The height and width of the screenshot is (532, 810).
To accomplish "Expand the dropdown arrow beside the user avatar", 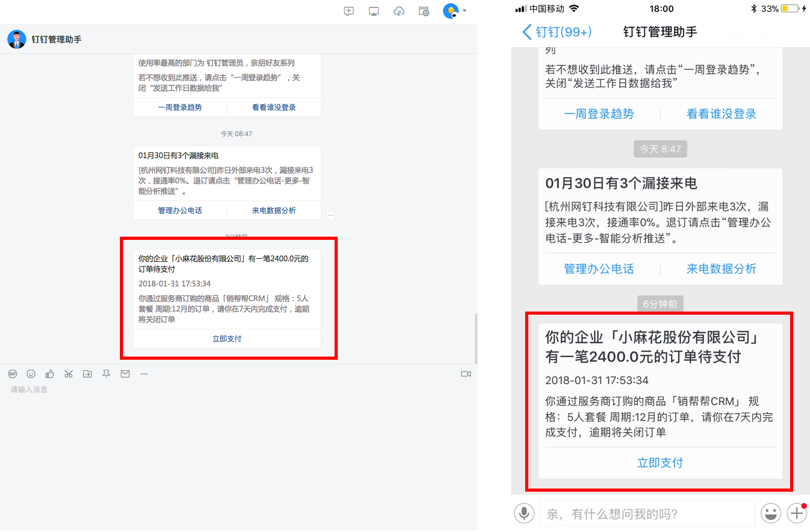I will [x=464, y=11].
